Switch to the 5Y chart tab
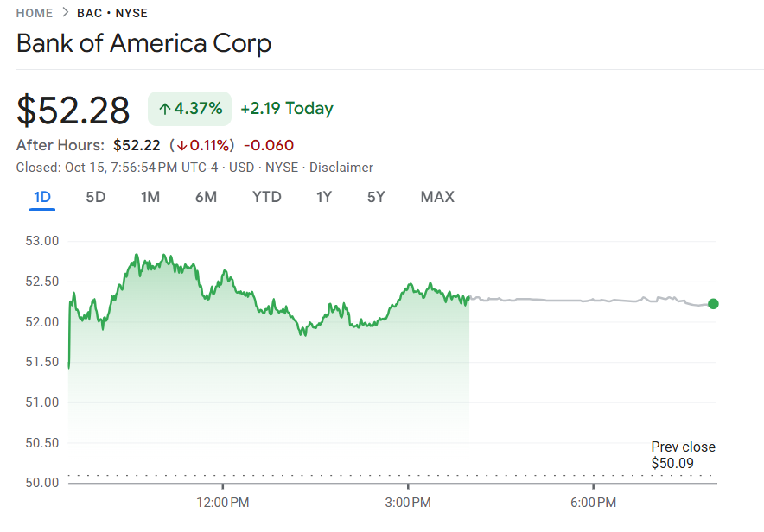The image size is (764, 532). 376,197
